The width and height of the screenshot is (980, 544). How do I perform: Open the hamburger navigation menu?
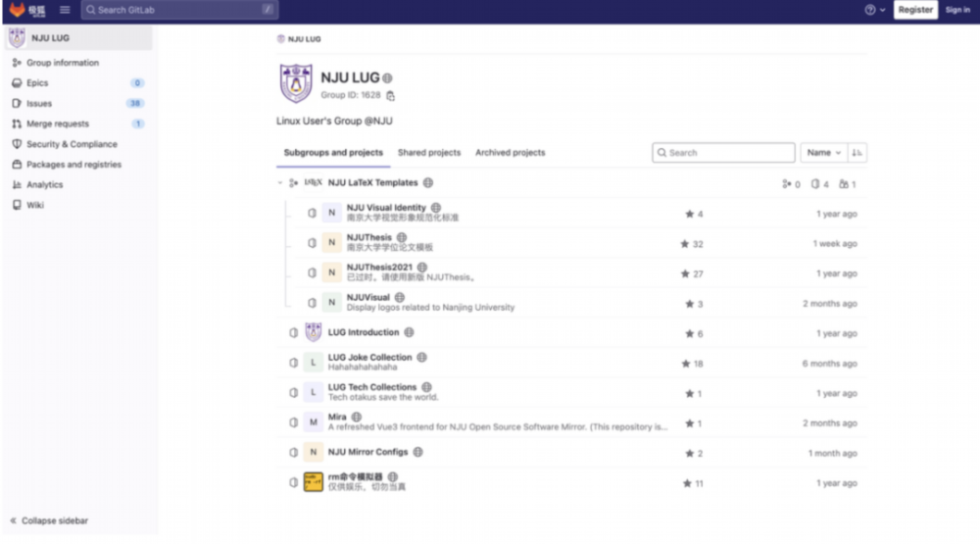pyautogui.click(x=65, y=10)
